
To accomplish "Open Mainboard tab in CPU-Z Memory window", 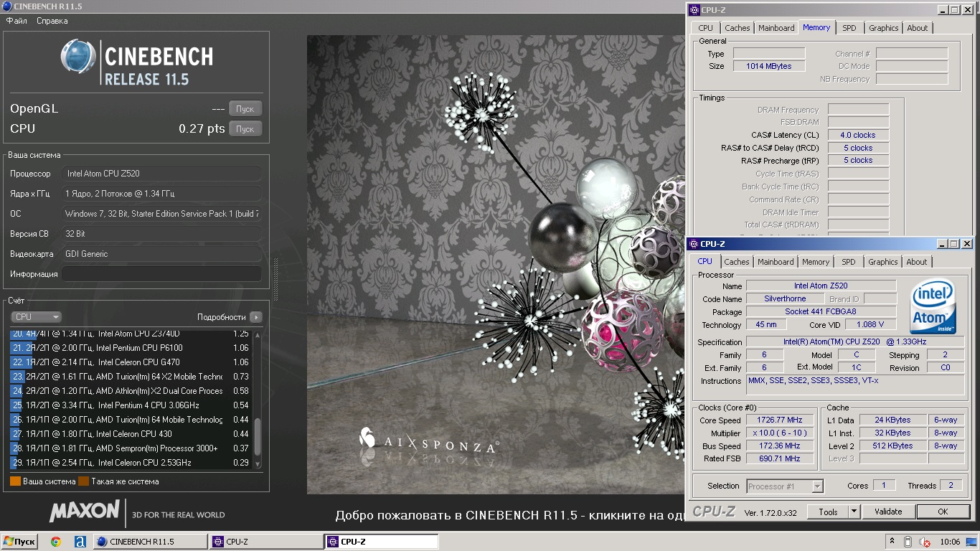I will pyautogui.click(x=776, y=28).
